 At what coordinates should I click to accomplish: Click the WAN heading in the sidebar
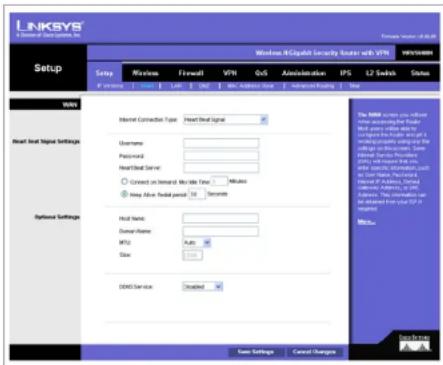tap(70, 105)
